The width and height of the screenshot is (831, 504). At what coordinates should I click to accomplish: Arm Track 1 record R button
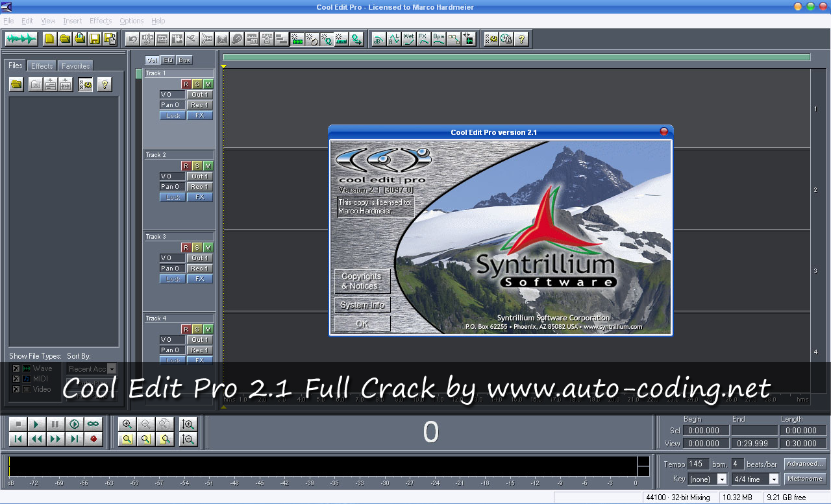point(186,84)
